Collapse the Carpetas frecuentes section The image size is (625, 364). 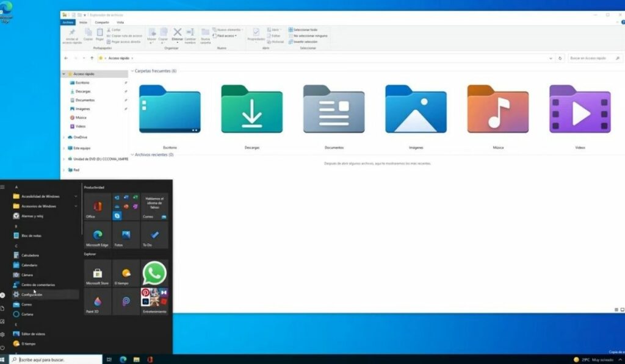click(132, 71)
